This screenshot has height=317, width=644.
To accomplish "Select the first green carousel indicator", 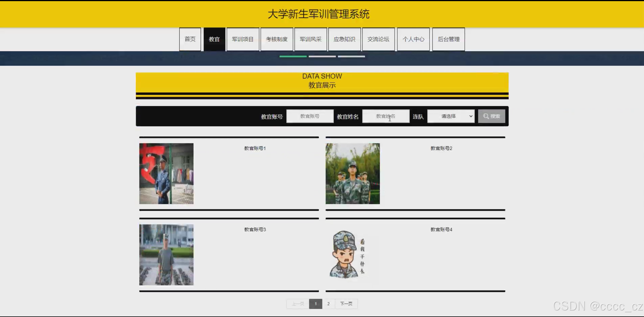I will tap(293, 56).
